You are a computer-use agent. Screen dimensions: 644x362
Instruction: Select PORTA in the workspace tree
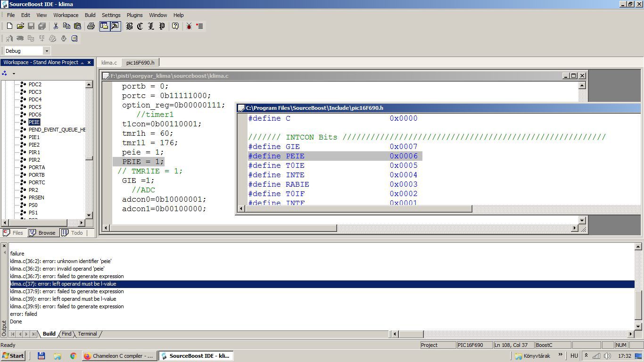pos(37,167)
